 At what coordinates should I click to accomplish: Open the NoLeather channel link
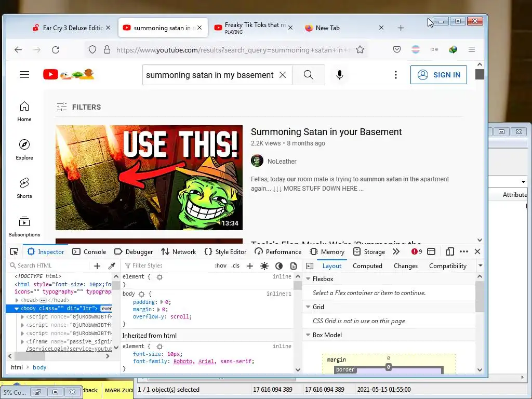coord(282,162)
